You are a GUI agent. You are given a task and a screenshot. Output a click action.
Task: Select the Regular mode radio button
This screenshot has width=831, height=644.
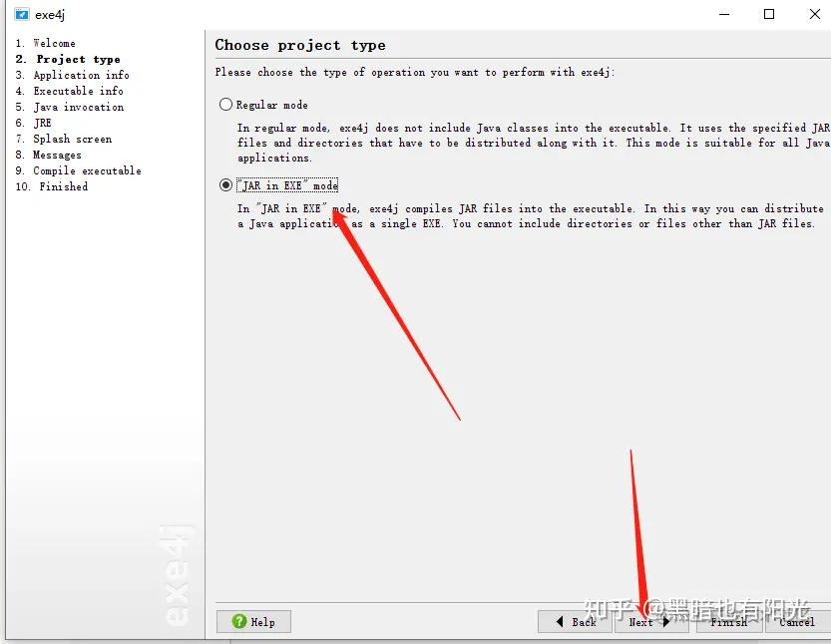[x=225, y=105]
